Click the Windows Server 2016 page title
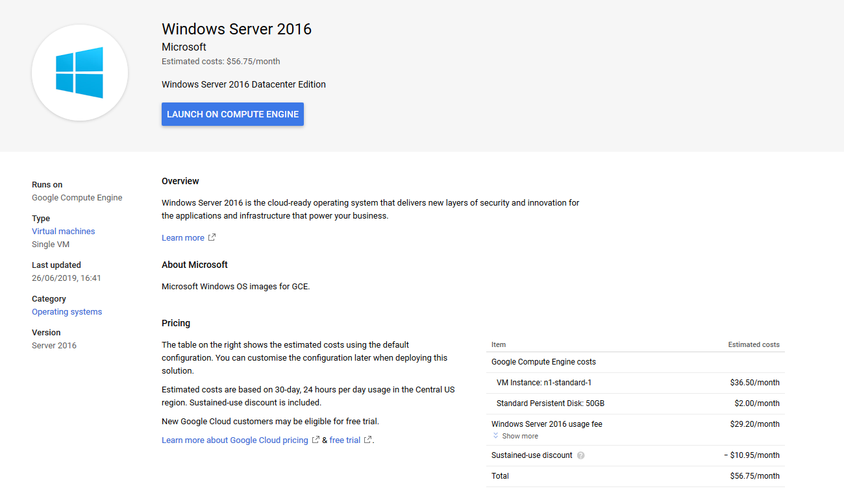This screenshot has height=504, width=844. (236, 29)
